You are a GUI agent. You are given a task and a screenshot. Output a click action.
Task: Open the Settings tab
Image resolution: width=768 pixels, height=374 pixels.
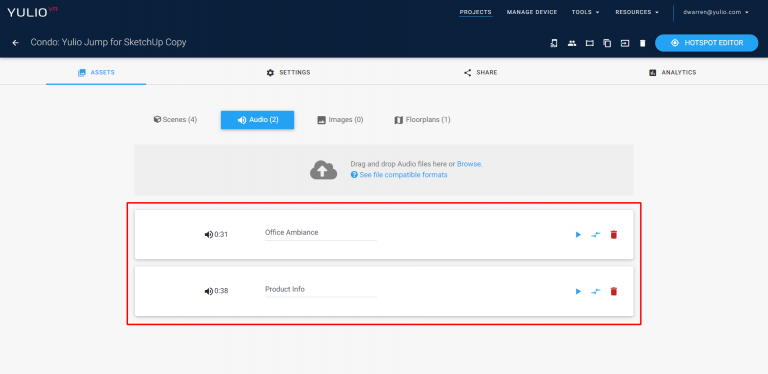(x=288, y=72)
